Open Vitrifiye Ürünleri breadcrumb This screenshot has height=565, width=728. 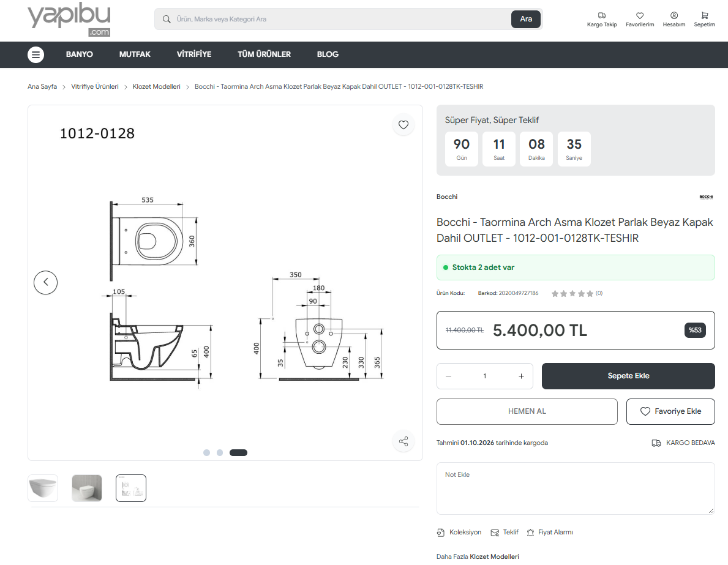(95, 86)
